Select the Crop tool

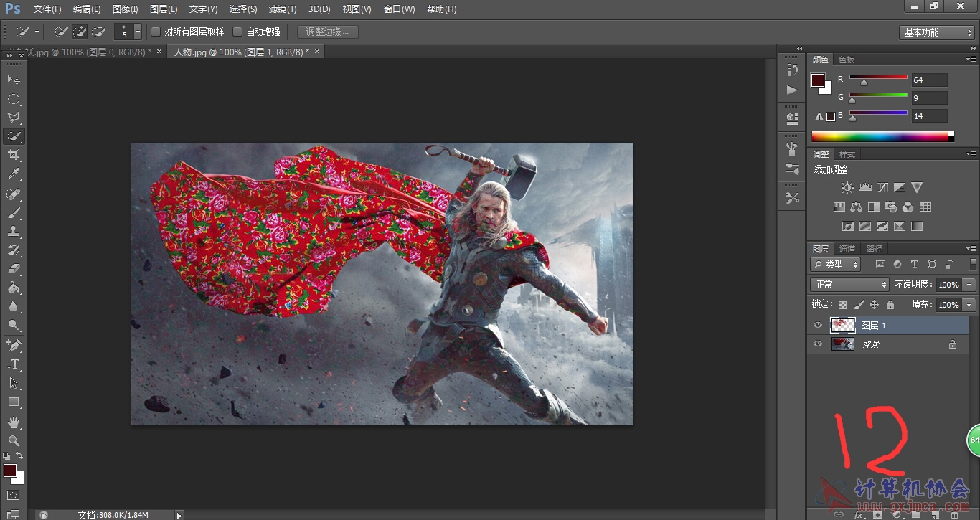click(14, 155)
